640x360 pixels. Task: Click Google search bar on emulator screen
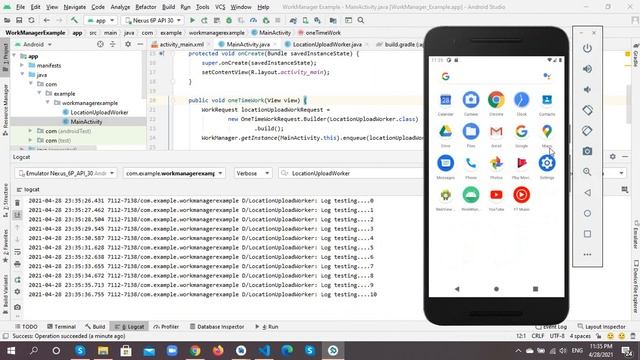pyautogui.click(x=496, y=76)
